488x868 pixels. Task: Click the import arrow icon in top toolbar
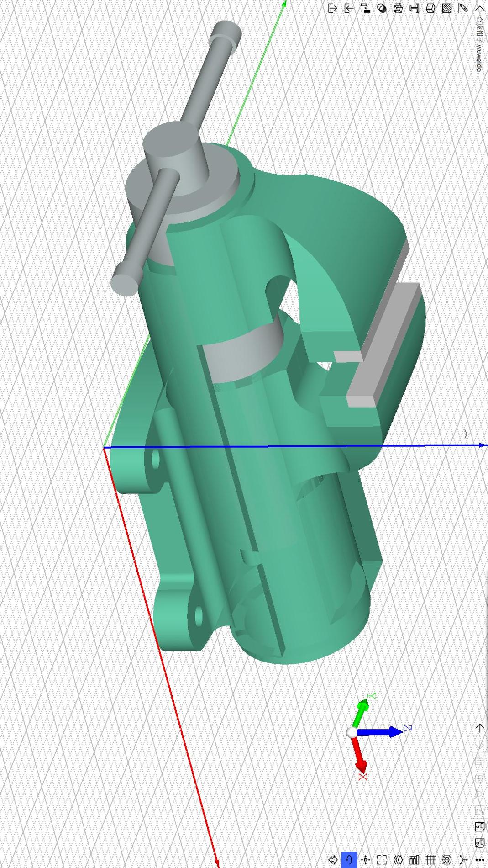[x=349, y=8]
